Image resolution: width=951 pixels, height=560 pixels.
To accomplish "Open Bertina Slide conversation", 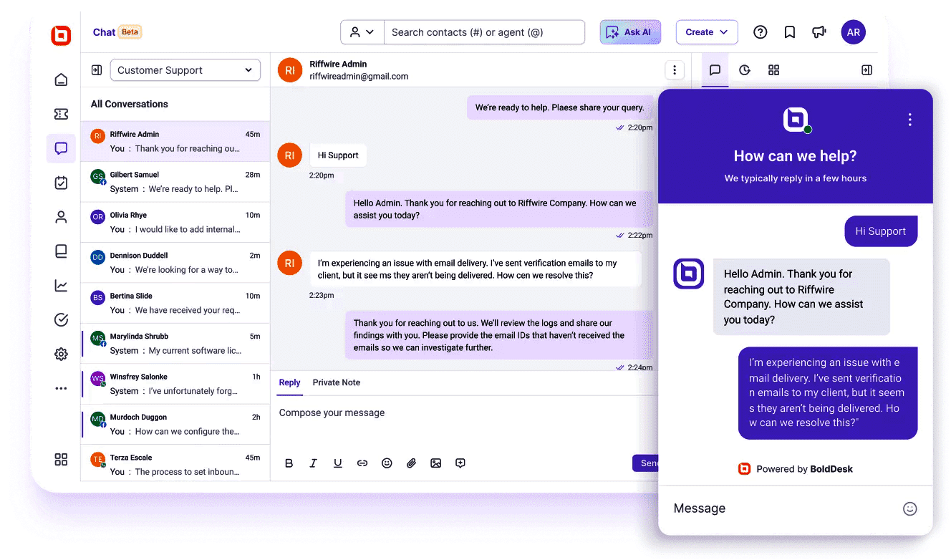I will coord(175,303).
